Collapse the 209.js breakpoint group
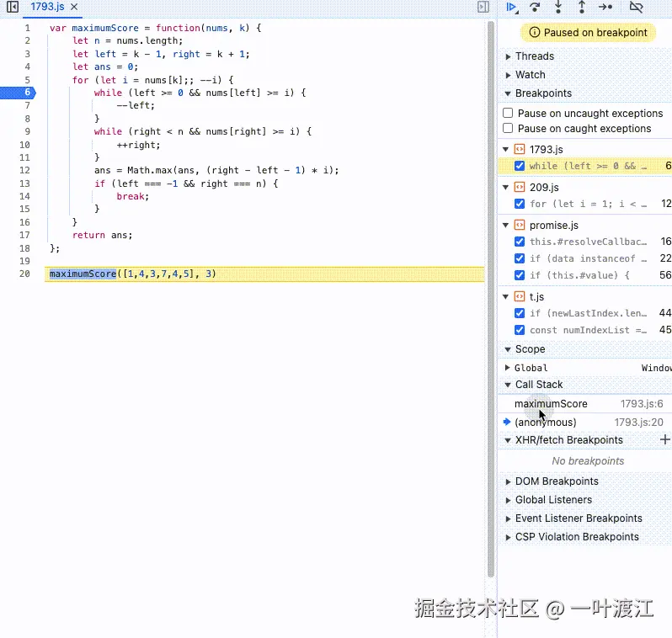This screenshot has width=672, height=638. (x=506, y=187)
